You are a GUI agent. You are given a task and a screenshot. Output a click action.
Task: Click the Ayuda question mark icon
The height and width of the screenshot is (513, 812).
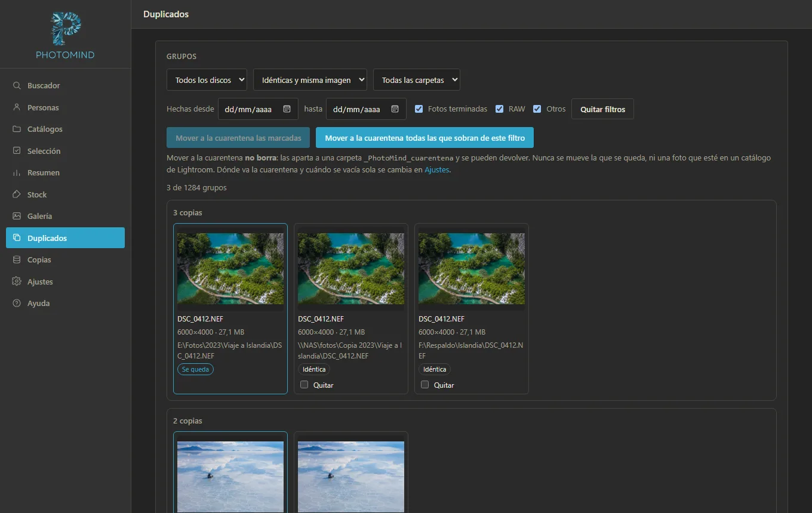[x=17, y=303]
